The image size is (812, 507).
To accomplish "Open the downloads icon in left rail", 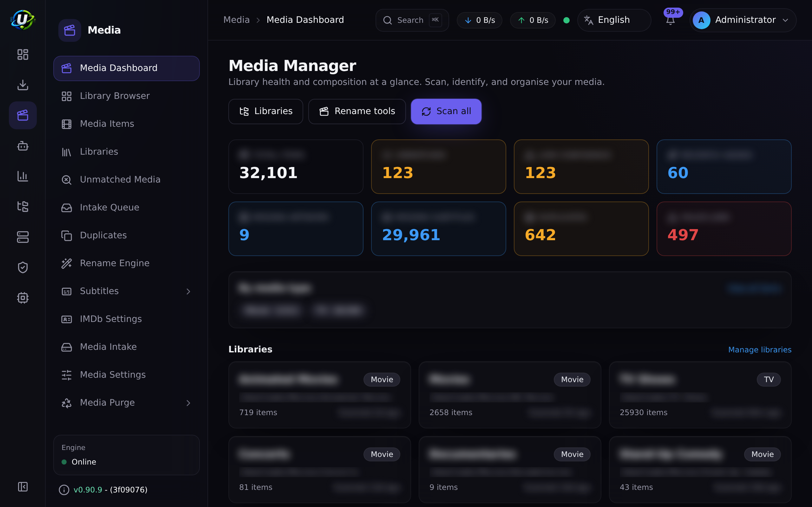I will coord(23,85).
